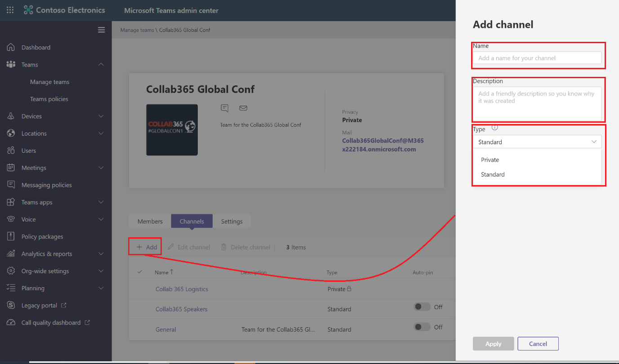Click the trash icon for Delete channel
This screenshot has width=619, height=364.
[x=224, y=247]
